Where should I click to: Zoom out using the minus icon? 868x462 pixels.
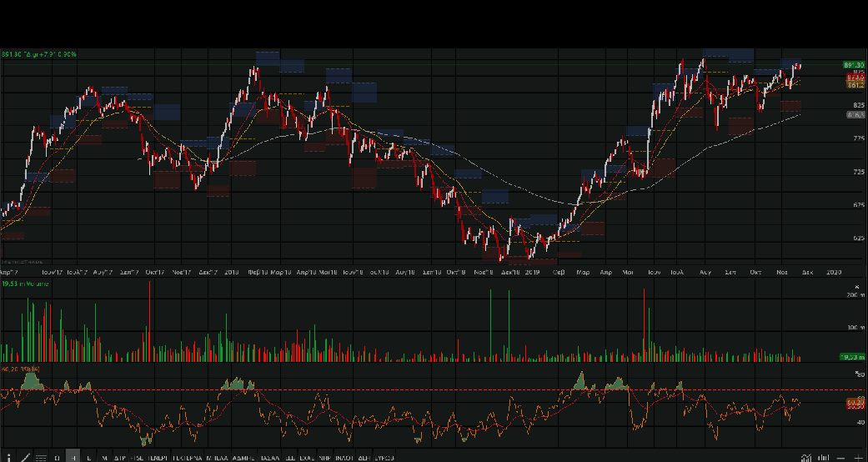tap(842, 457)
